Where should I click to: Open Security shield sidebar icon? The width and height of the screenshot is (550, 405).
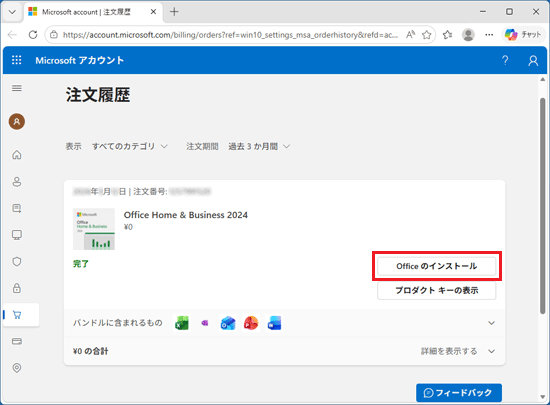tap(17, 262)
